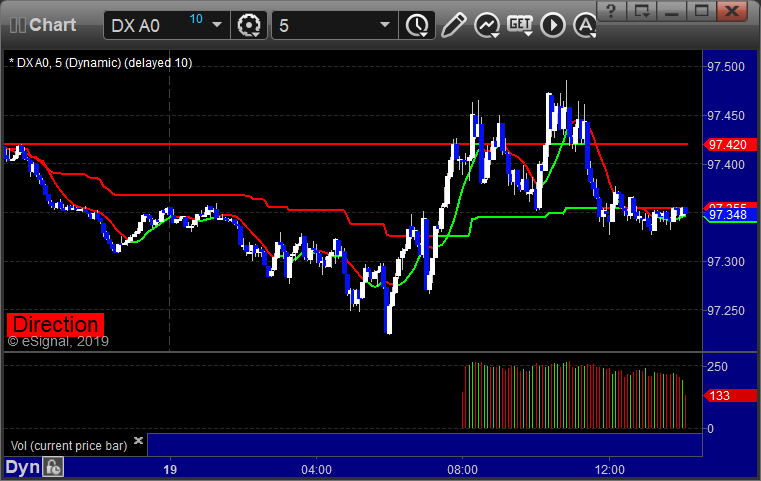The image size is (761, 481).
Task: Toggle the lock icon next to Dyn
Action: [x=53, y=467]
